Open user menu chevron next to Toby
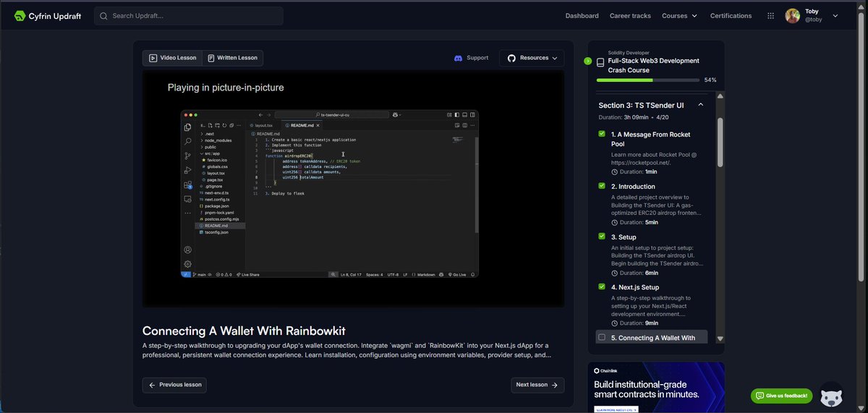This screenshot has height=413, width=868. [836, 16]
